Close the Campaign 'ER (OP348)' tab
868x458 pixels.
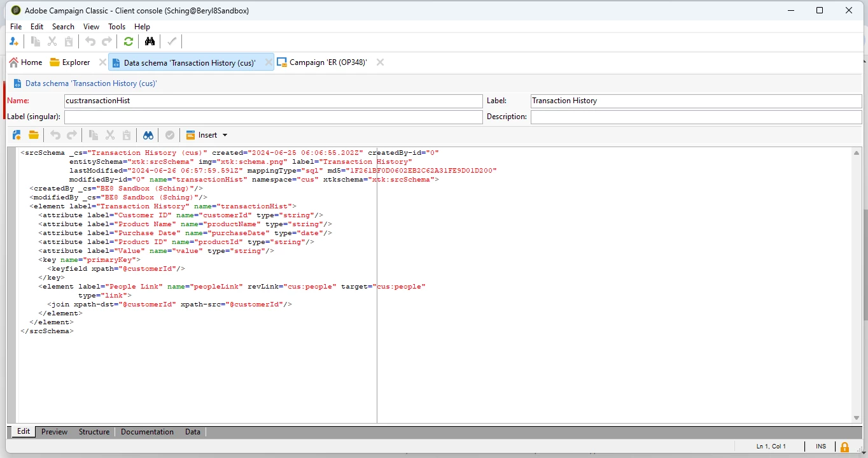380,62
